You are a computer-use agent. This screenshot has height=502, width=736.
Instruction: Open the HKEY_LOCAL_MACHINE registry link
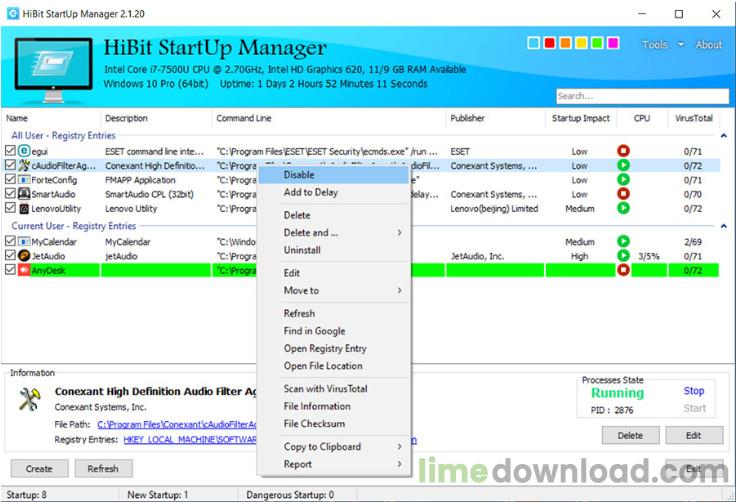190,440
